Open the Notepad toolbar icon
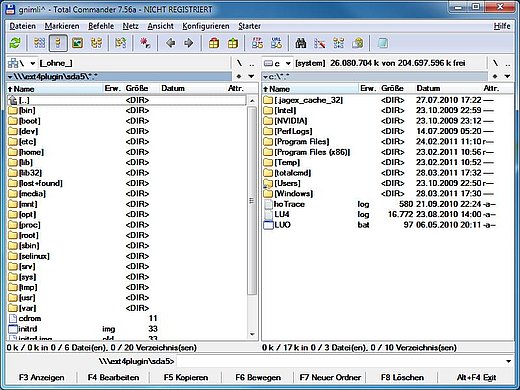Image resolution: width=520 pixels, height=390 pixels. [x=382, y=43]
